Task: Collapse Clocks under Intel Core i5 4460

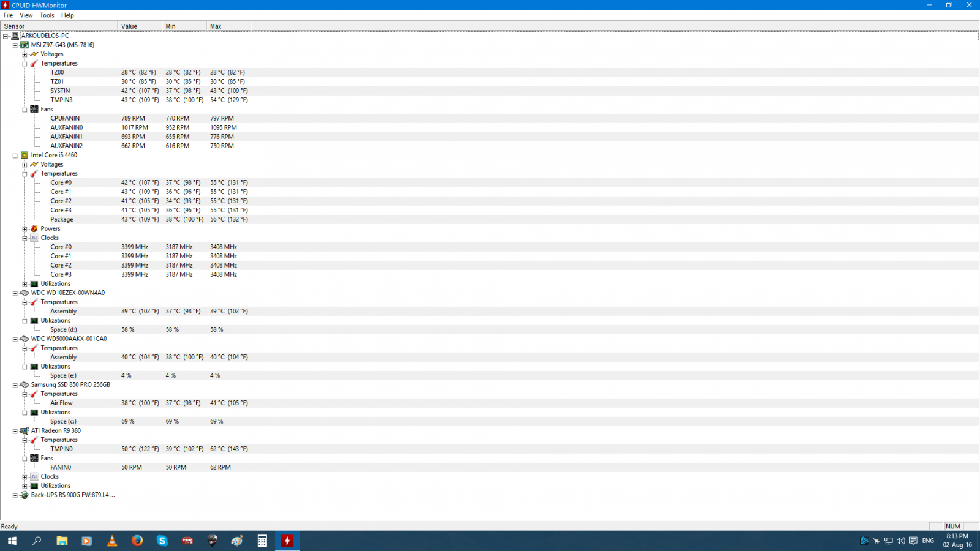Action: pyautogui.click(x=25, y=238)
